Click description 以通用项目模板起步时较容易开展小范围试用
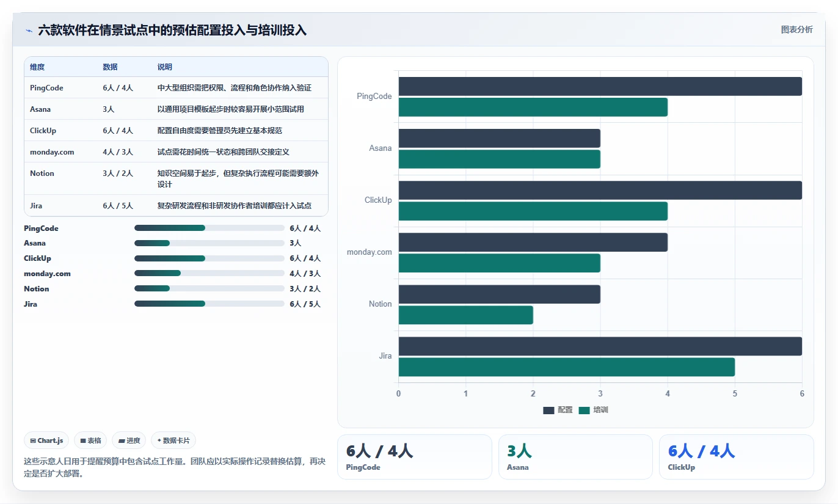Image resolution: width=838 pixels, height=504 pixels. click(x=231, y=109)
